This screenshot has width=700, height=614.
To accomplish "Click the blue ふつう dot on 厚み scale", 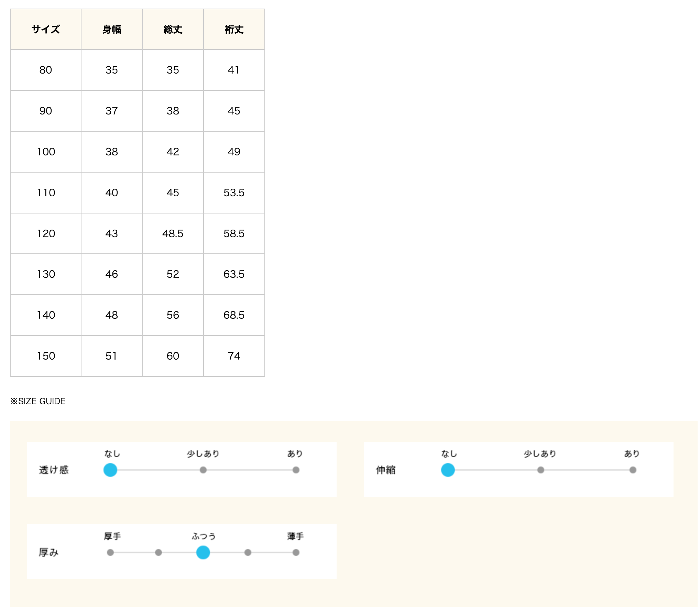I will tap(203, 552).
